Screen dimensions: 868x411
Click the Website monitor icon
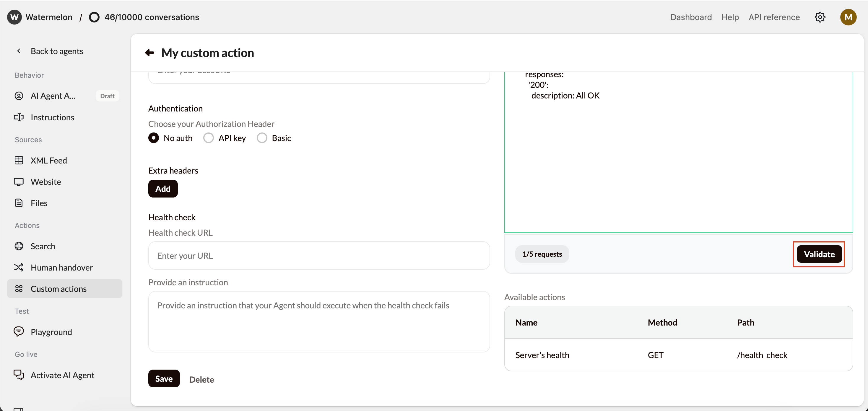click(x=19, y=182)
